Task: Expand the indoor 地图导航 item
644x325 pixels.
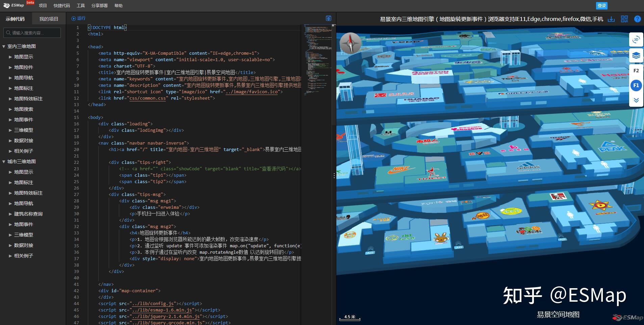Action: tap(10, 78)
